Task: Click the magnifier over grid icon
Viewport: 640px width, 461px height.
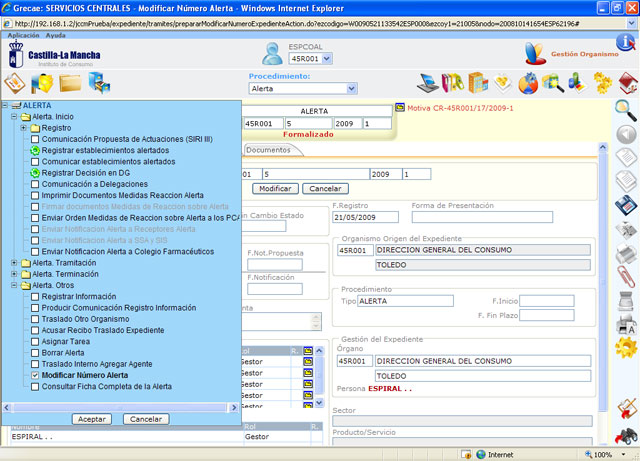Action: [553, 83]
